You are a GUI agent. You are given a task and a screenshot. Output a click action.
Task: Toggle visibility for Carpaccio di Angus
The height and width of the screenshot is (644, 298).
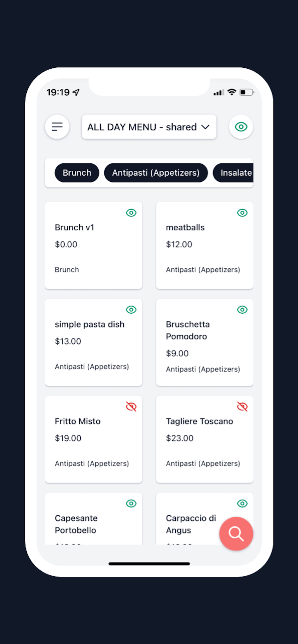tap(242, 504)
